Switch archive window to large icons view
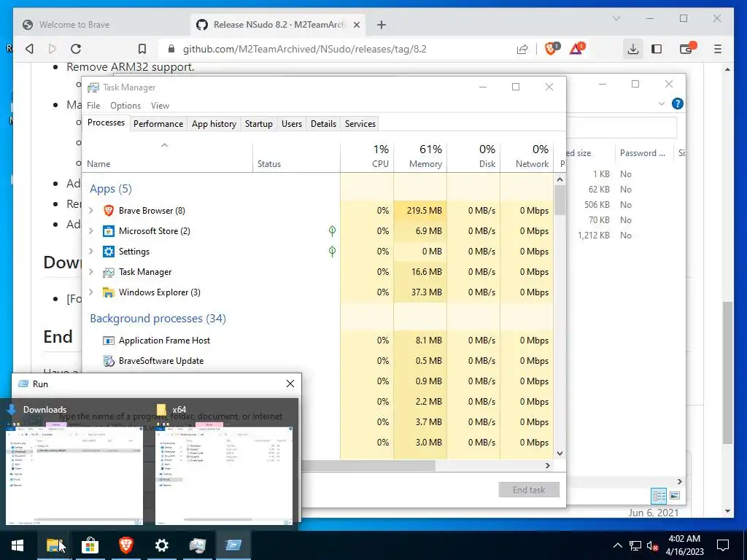Viewport: 747px width, 560px height. click(675, 496)
